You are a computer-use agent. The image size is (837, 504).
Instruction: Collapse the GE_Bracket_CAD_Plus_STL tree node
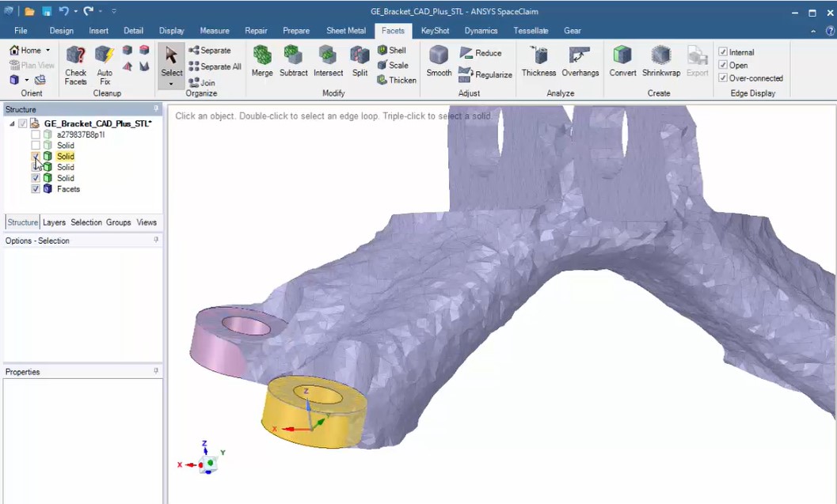coord(12,123)
